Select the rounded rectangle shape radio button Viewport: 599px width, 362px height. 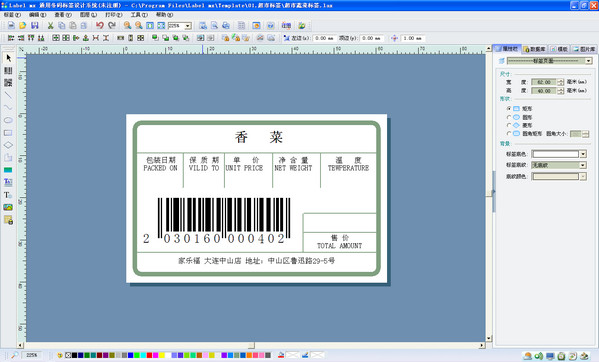[x=509, y=134]
